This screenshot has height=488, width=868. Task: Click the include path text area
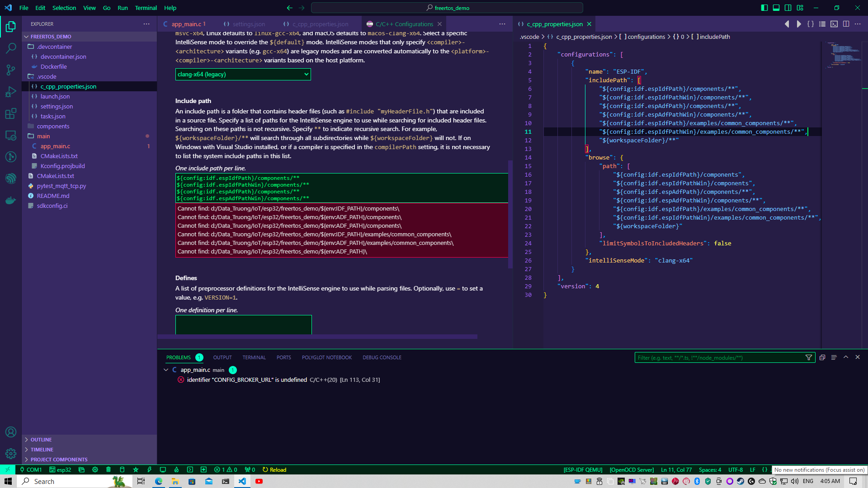[341, 188]
